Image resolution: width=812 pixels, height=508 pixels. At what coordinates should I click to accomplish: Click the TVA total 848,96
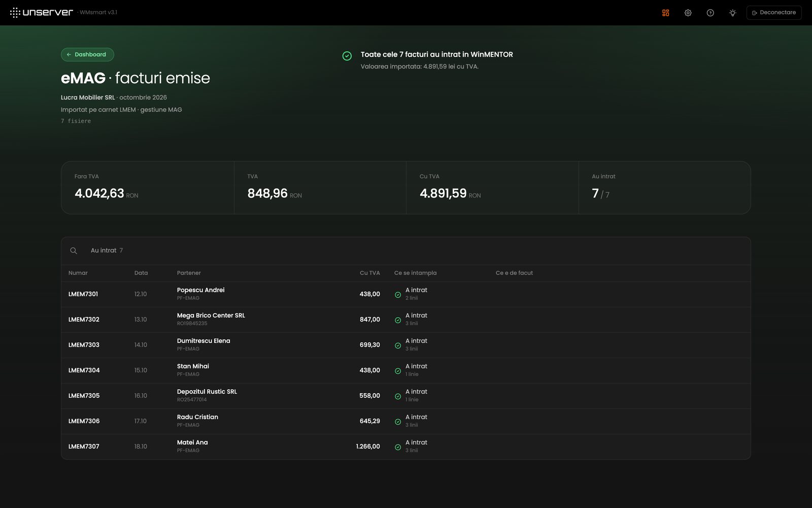click(267, 194)
